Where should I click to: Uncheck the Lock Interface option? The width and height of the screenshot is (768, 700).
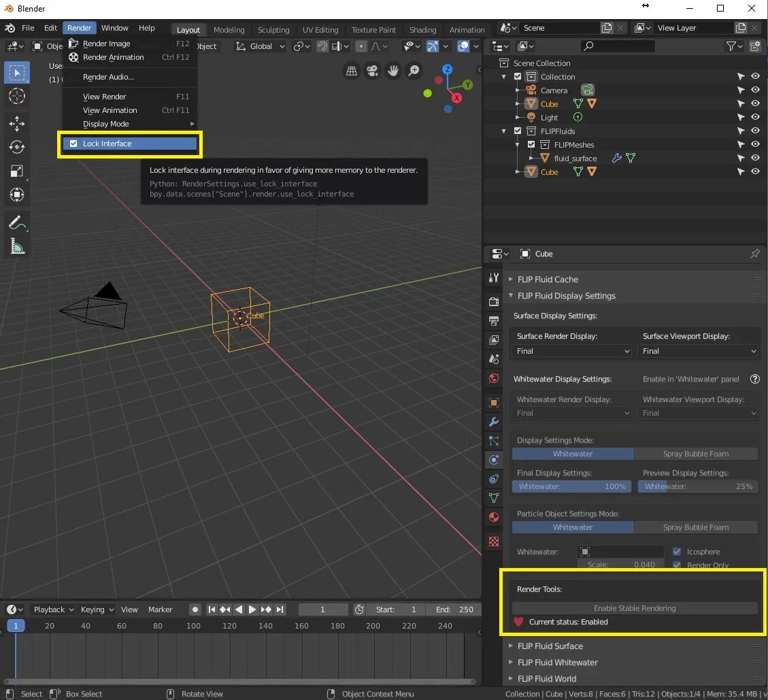click(x=130, y=144)
